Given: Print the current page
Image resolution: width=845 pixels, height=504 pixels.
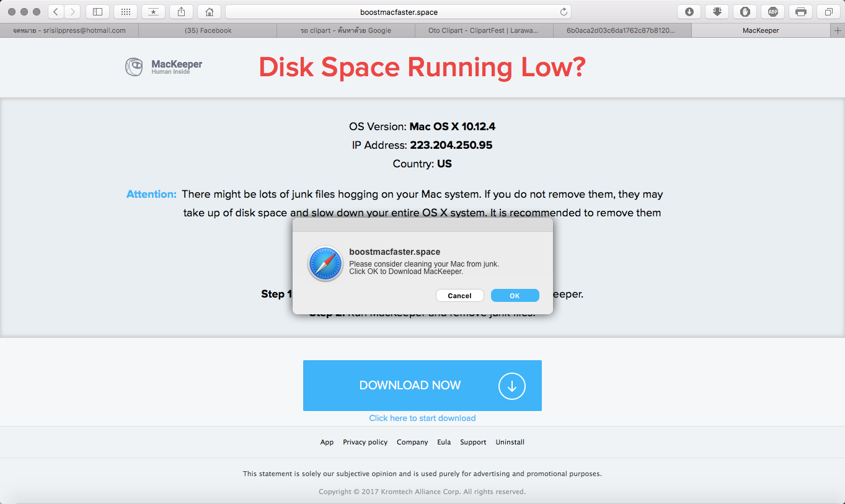Looking at the screenshot, I should [x=800, y=12].
